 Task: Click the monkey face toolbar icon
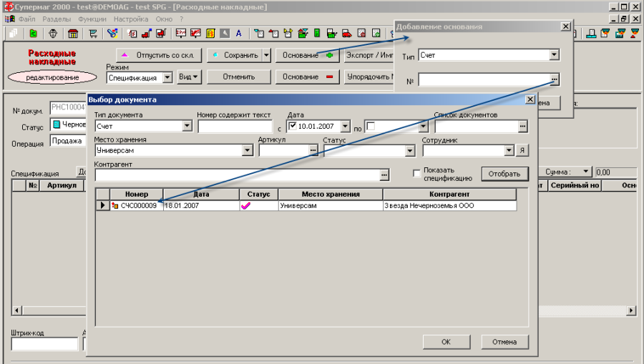pyautogui.click(x=53, y=33)
